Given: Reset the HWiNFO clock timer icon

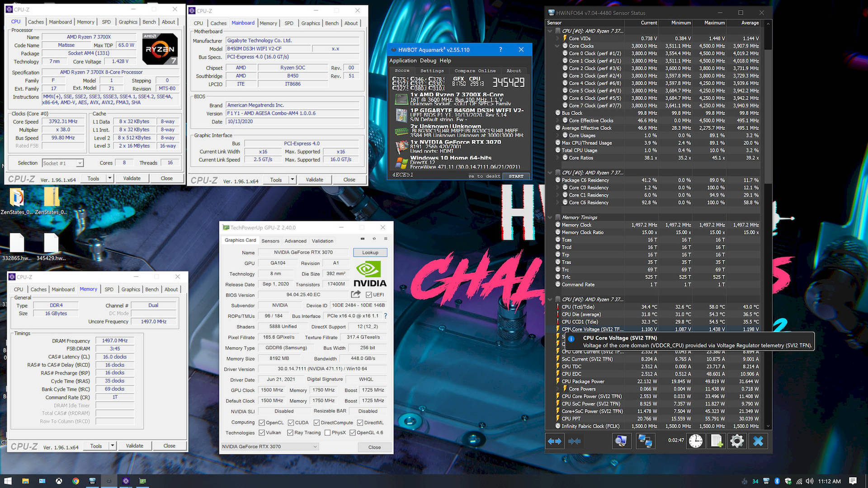Looking at the screenshot, I should coord(696,441).
